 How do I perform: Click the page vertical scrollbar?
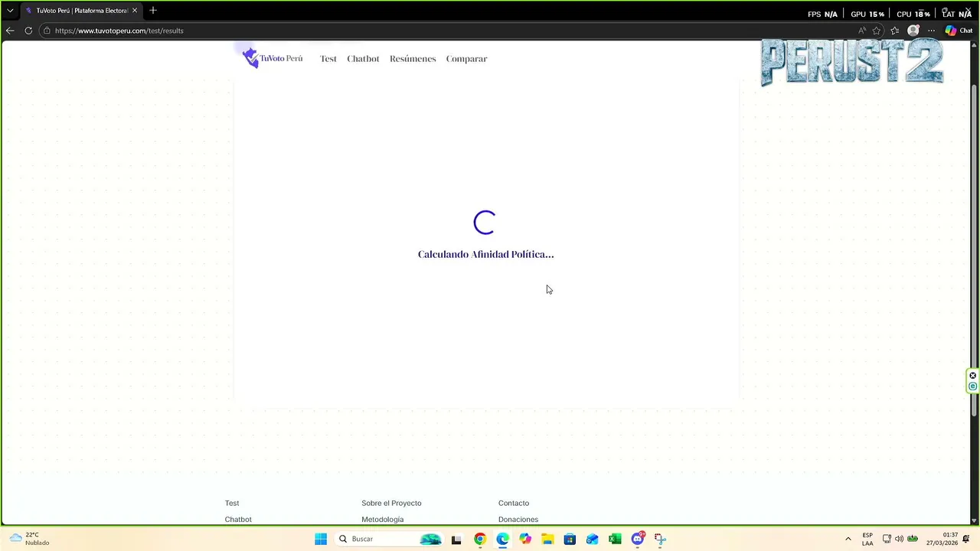(x=974, y=249)
